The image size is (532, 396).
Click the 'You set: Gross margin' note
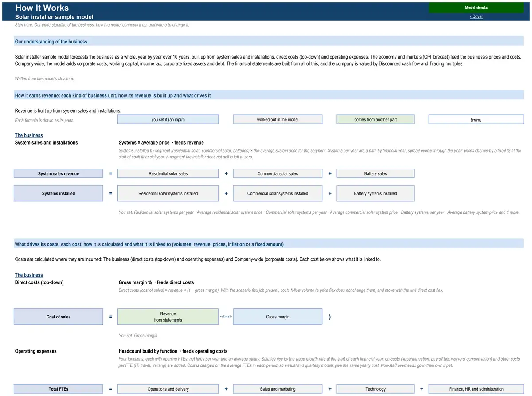pyautogui.click(x=138, y=336)
